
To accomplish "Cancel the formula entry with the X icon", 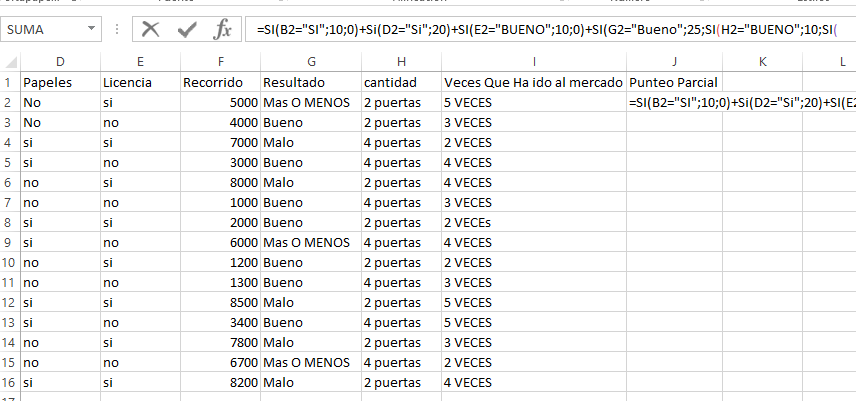I will [x=151, y=30].
